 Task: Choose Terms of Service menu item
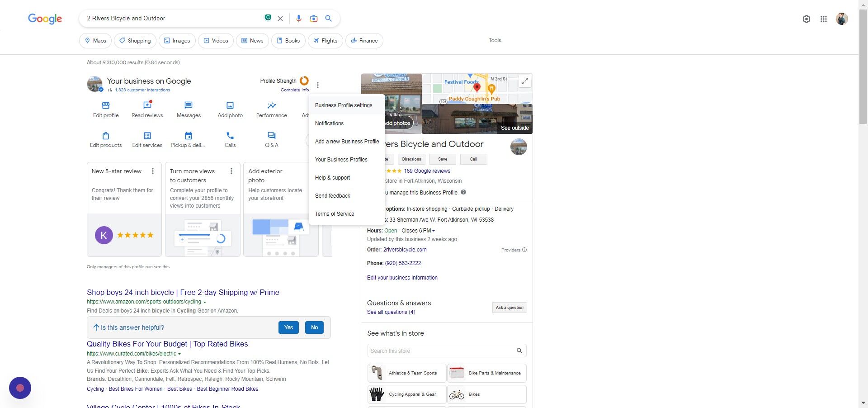tap(347, 214)
